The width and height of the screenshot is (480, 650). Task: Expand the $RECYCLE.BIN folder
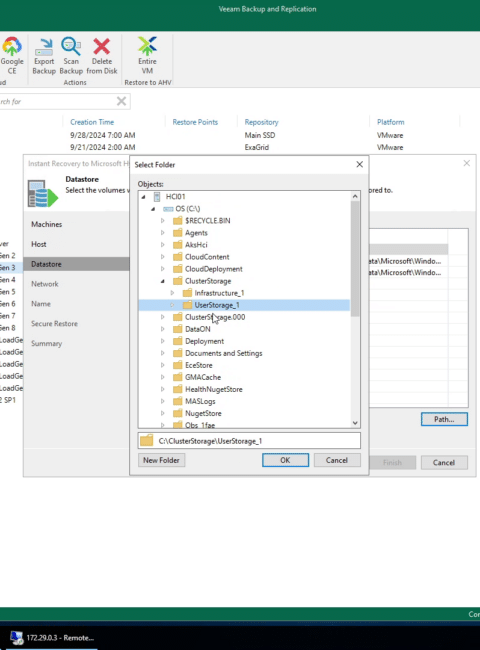162,221
